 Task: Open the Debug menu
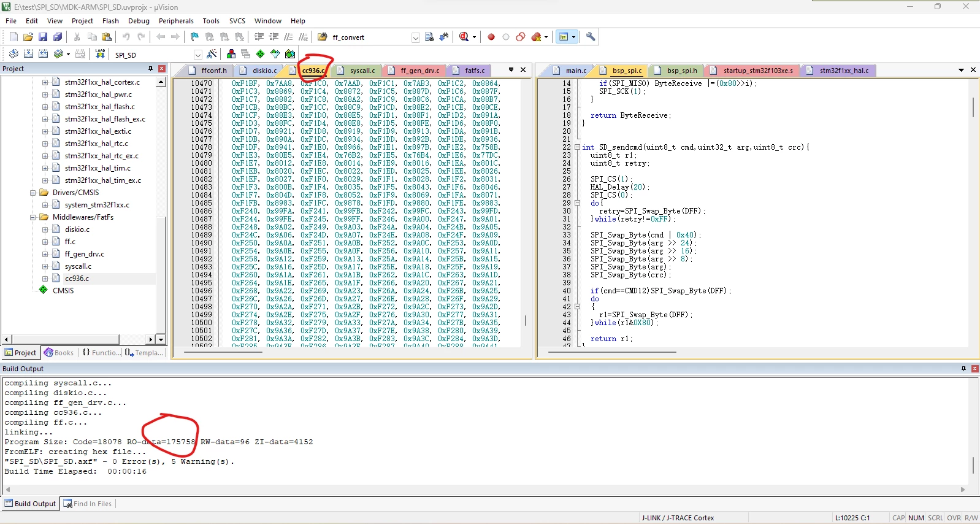coord(139,21)
